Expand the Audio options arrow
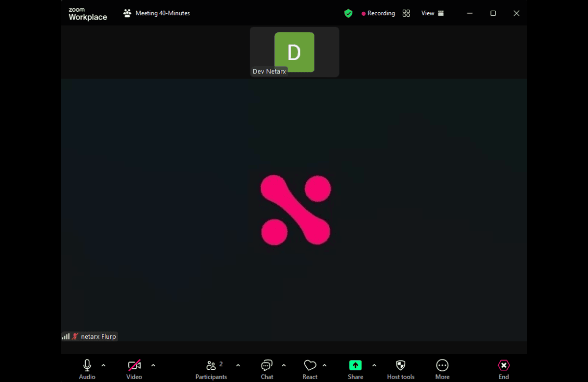 pyautogui.click(x=103, y=365)
